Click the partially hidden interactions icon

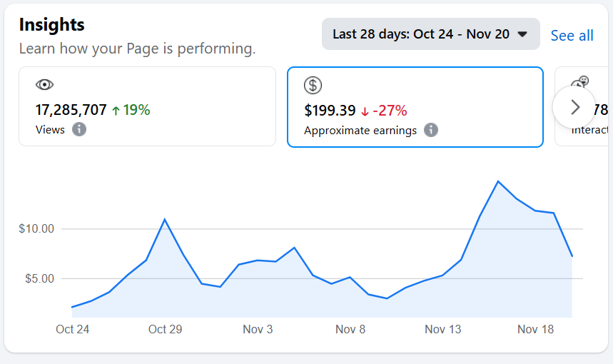pyautogui.click(x=582, y=82)
